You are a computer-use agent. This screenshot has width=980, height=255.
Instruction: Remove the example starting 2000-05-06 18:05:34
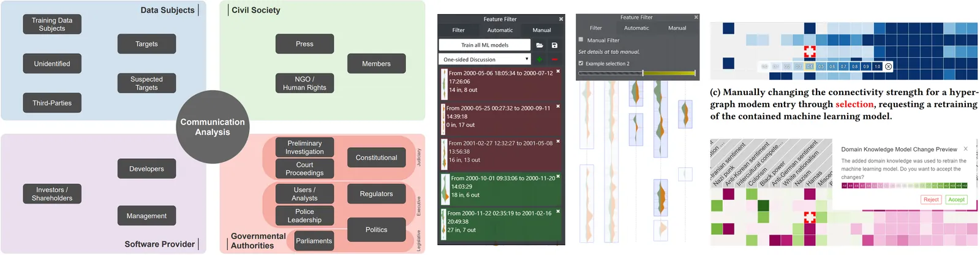click(x=558, y=72)
